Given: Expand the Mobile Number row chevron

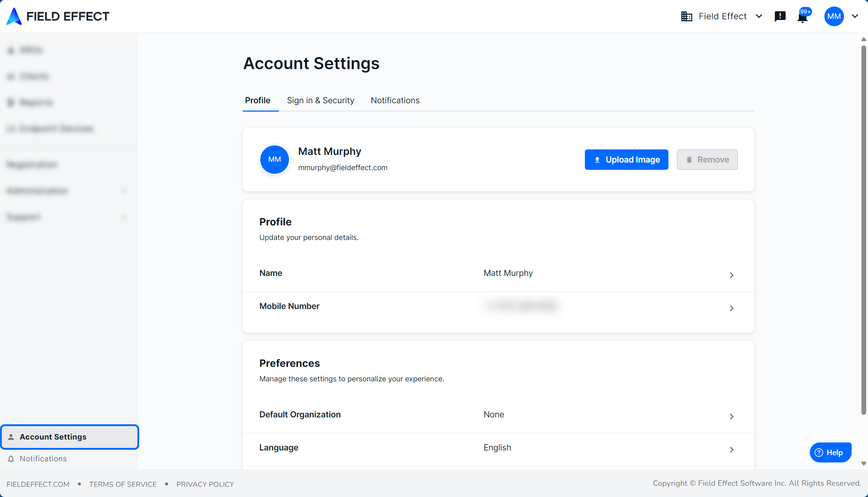Looking at the screenshot, I should click(731, 308).
